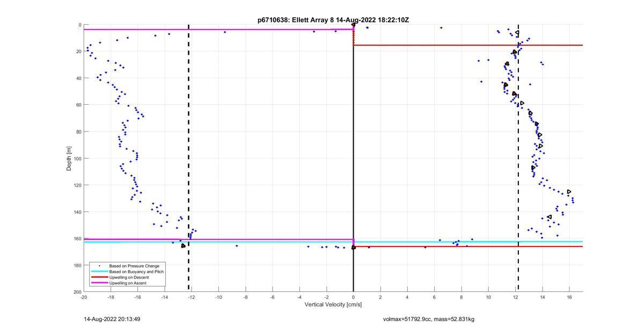Click the depth-axis tick label '20'
The image size is (644, 328).
pos(78,52)
